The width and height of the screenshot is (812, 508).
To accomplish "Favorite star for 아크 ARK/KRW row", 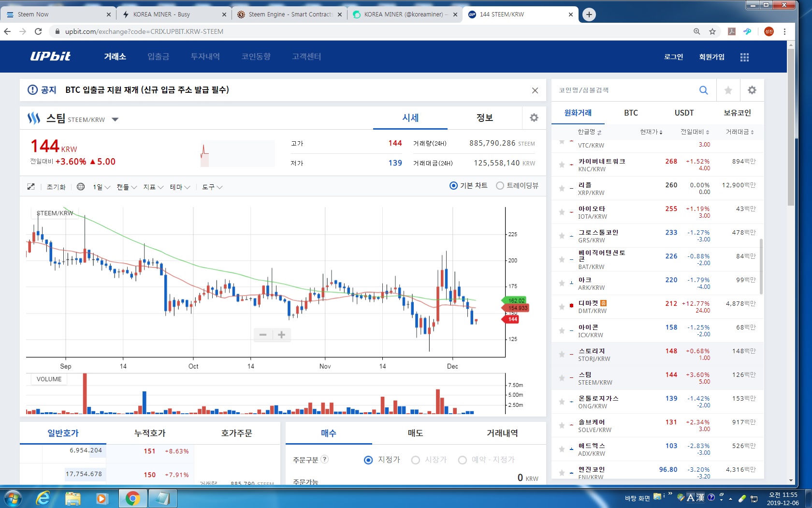I will tap(562, 283).
